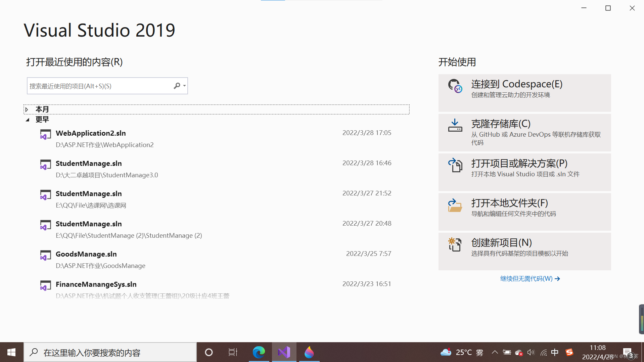Collapse the 更早 group
The width and height of the screenshot is (644, 362).
(28, 120)
